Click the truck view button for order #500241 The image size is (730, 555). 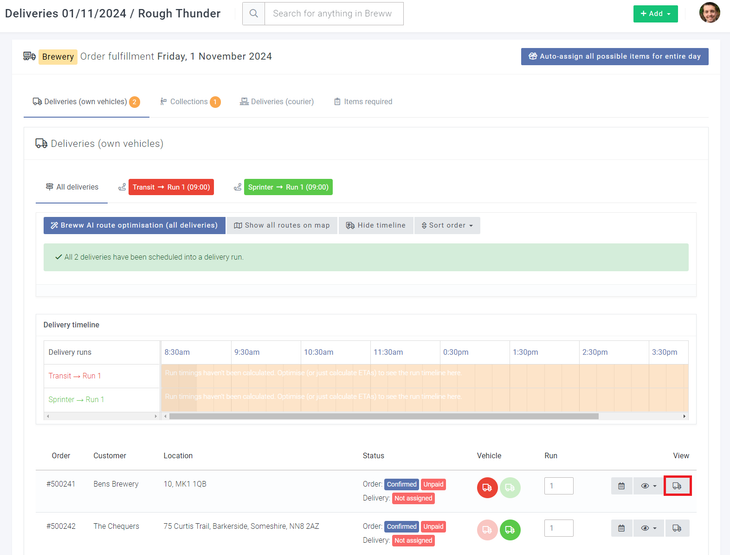(x=677, y=486)
